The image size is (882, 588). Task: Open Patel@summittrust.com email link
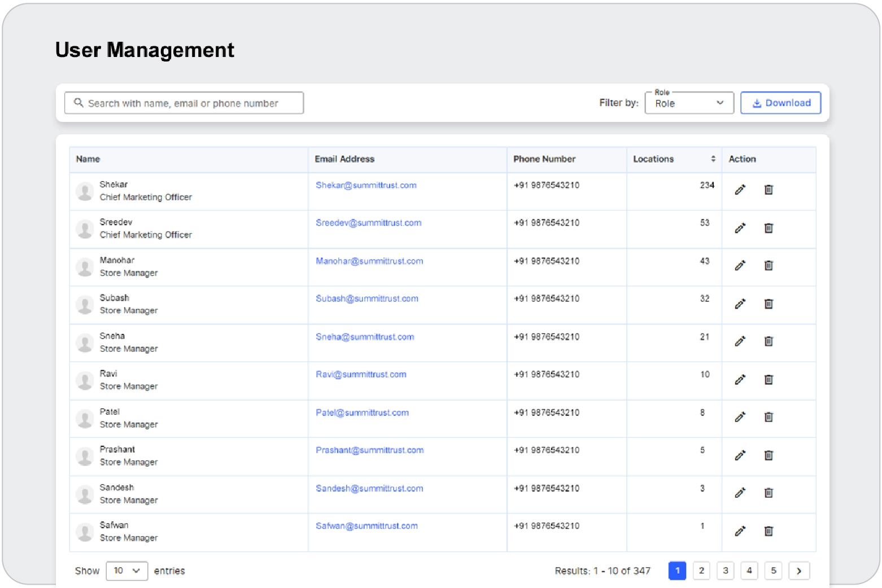pos(362,413)
